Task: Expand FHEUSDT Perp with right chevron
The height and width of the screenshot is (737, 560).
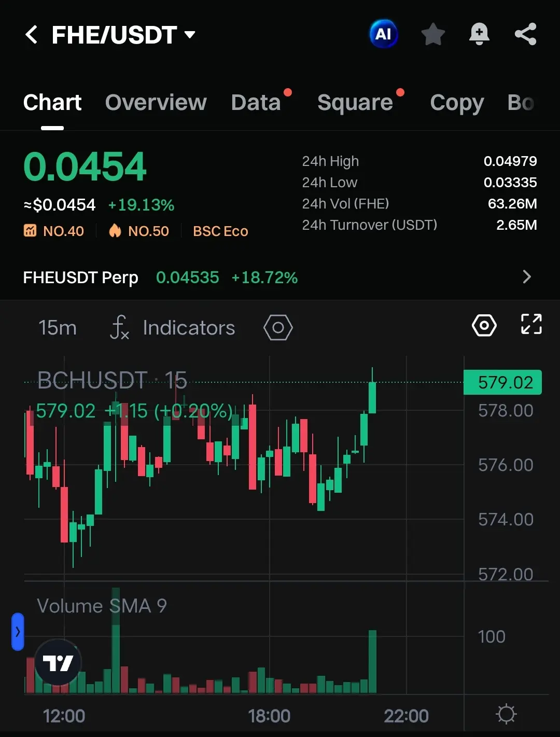Action: (x=527, y=277)
